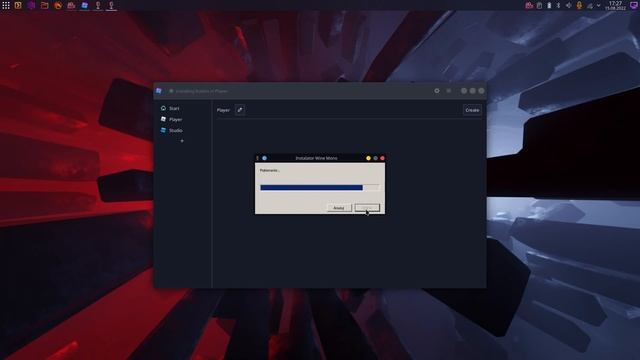Expand hidden tray icons arrow

pyautogui.click(x=598, y=5)
